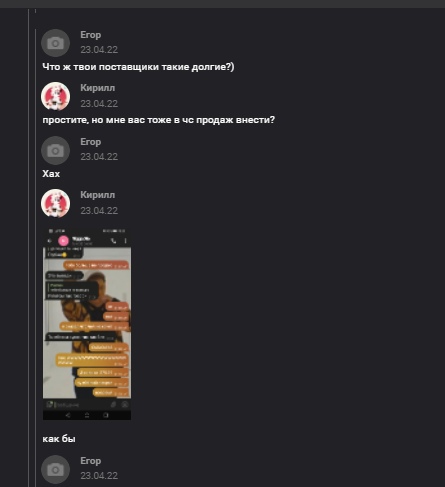
Task: Open Кирилл's avatar above the простите message
Action: click(x=55, y=96)
